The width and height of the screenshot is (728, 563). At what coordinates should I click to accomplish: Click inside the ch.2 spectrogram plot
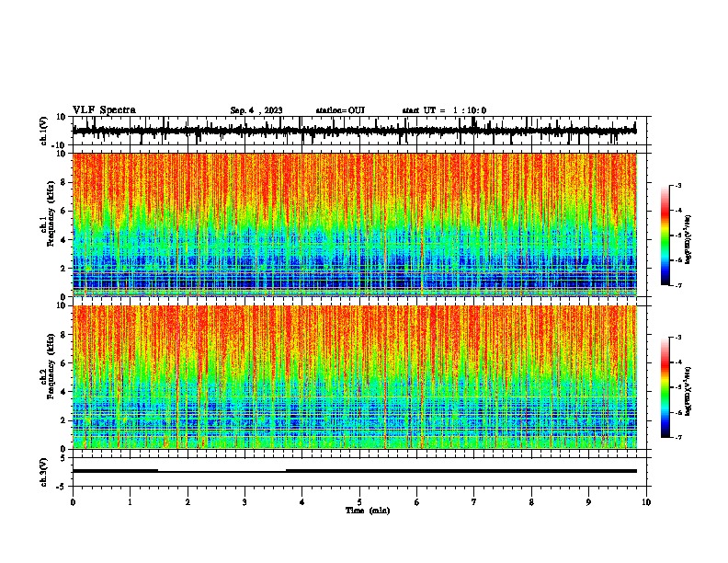click(355, 377)
